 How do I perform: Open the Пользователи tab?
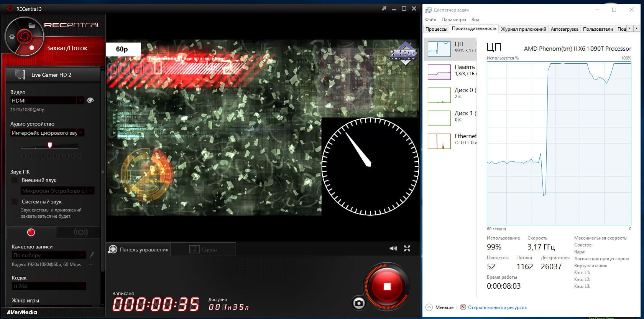598,29
